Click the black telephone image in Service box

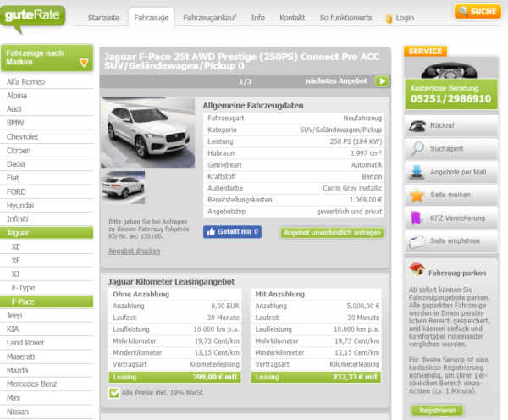[449, 70]
